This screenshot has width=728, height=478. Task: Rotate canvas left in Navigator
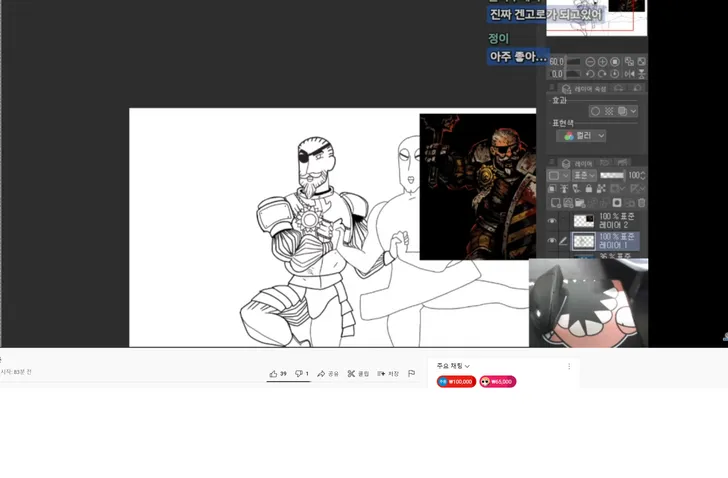point(590,74)
